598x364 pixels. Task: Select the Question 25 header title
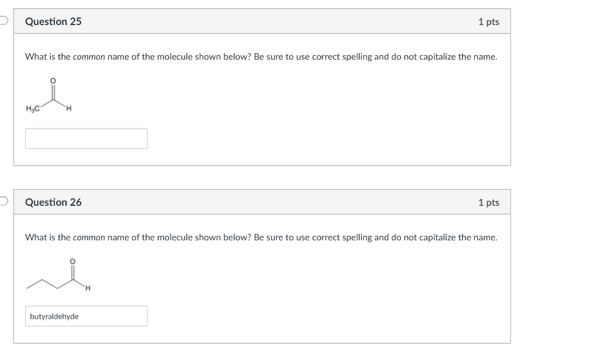(x=53, y=22)
